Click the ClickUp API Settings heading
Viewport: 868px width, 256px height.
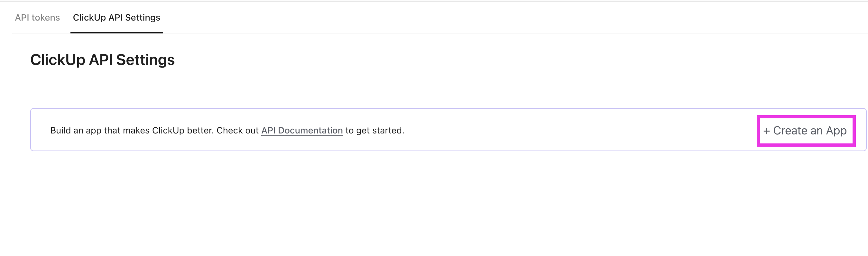pyautogui.click(x=102, y=60)
